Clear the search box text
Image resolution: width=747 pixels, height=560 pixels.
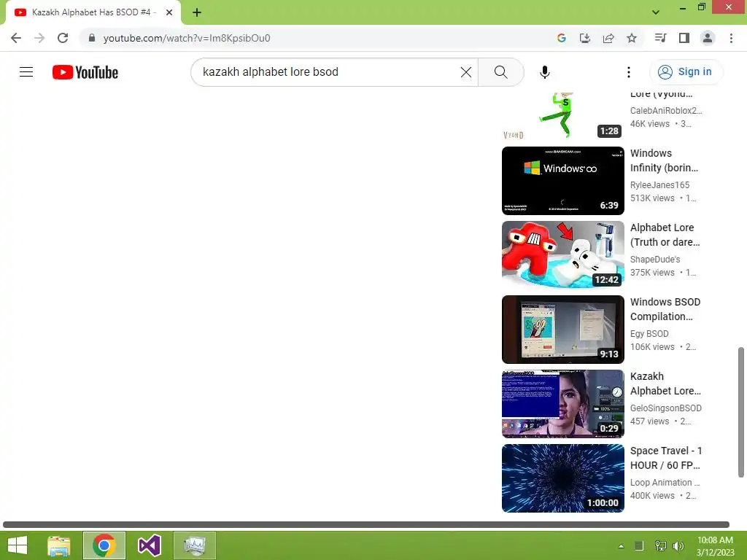[466, 72]
